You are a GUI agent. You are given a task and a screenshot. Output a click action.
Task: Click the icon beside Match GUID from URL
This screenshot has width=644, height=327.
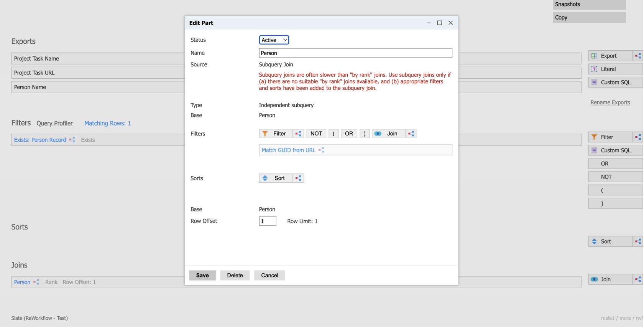click(321, 150)
